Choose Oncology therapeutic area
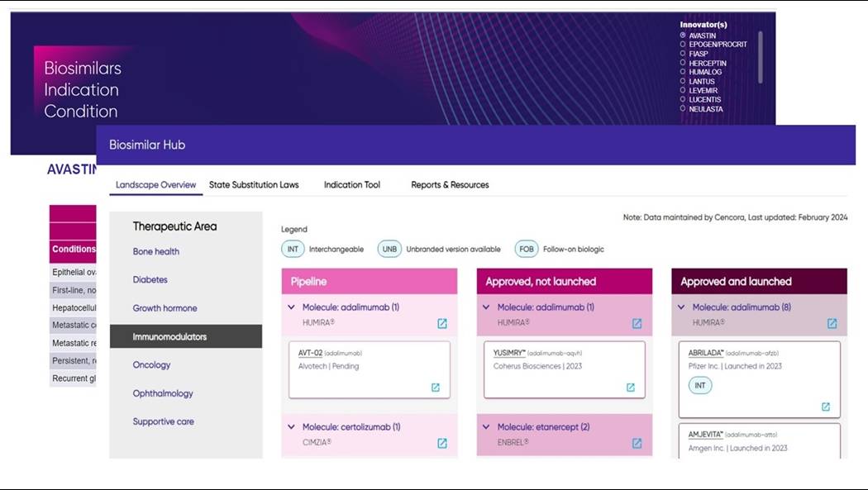868x490 pixels. point(151,365)
